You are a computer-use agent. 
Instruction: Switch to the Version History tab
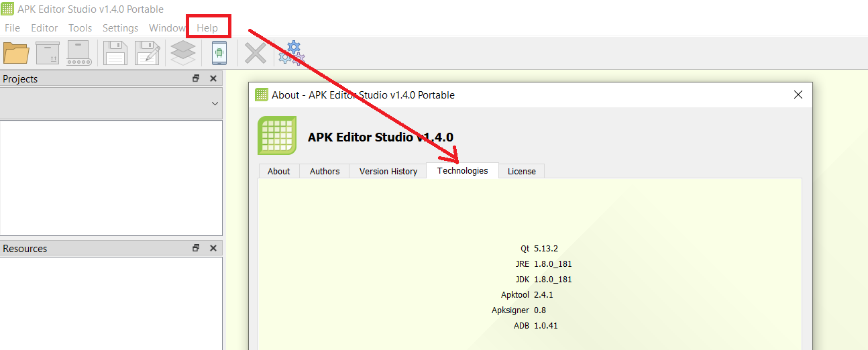point(388,171)
